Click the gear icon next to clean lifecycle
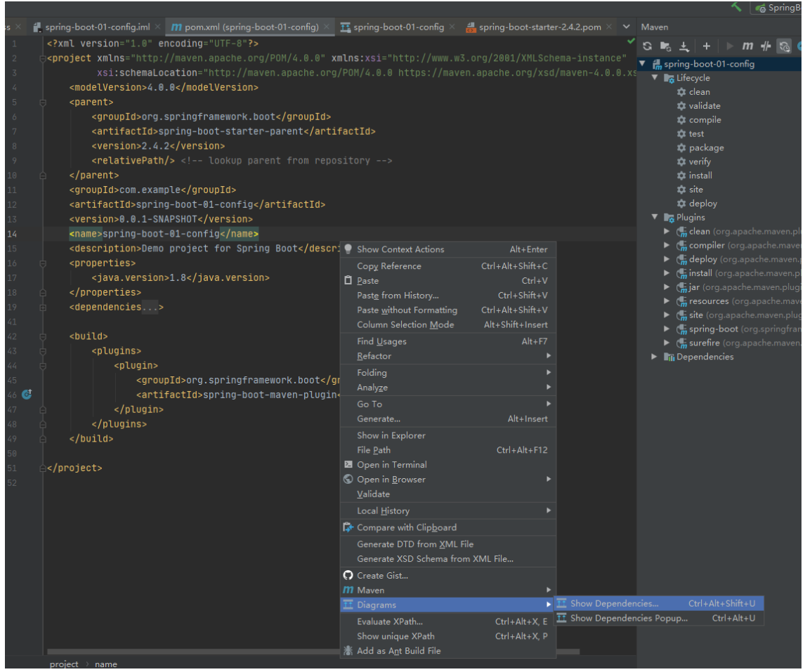The width and height of the screenshot is (805, 672). [x=681, y=92]
